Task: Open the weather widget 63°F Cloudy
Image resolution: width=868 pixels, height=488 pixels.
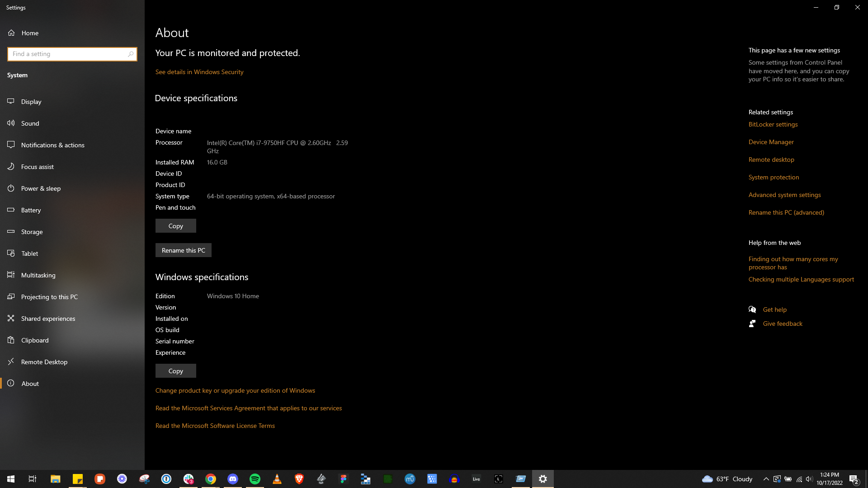Action: click(727, 479)
